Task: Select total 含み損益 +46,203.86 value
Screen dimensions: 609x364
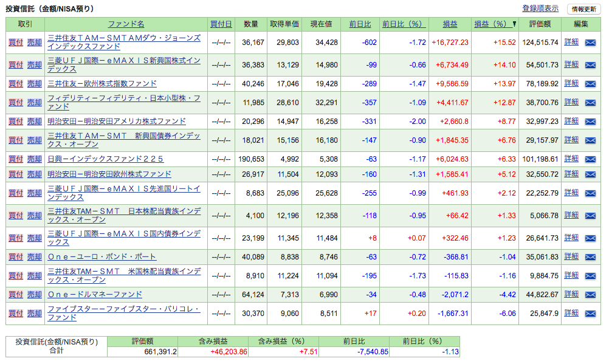Action: [229, 352]
